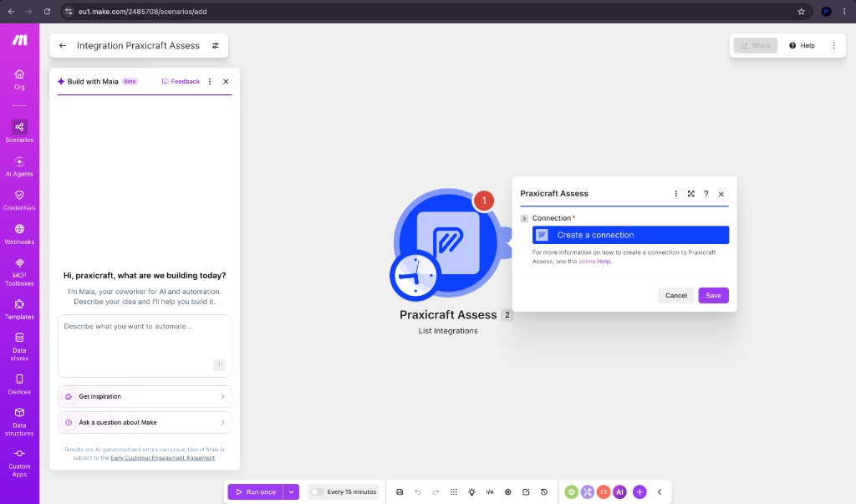Send feedback about Maia
This screenshot has width=856, height=504.
(x=181, y=81)
